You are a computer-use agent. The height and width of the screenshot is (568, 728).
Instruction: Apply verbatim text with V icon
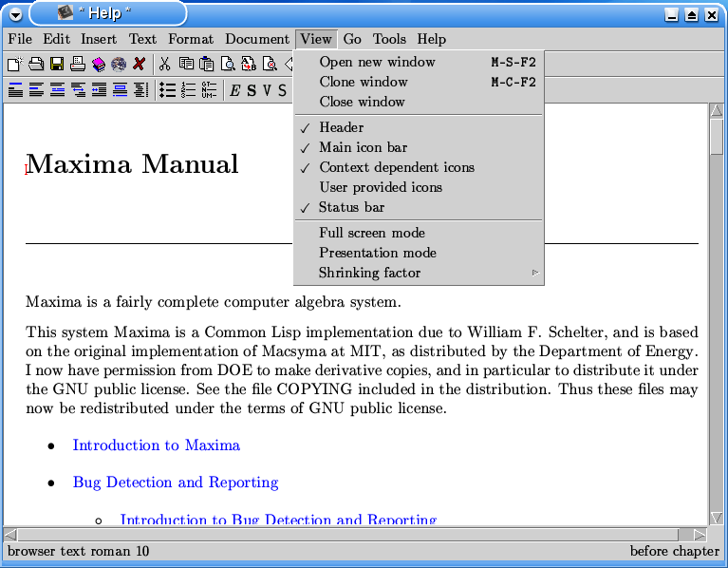pos(267,90)
